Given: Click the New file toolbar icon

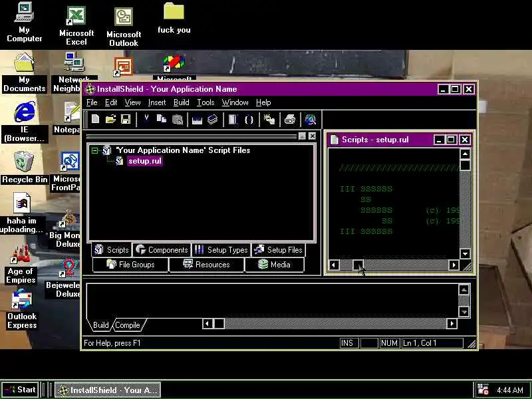Looking at the screenshot, I should 95,119.
